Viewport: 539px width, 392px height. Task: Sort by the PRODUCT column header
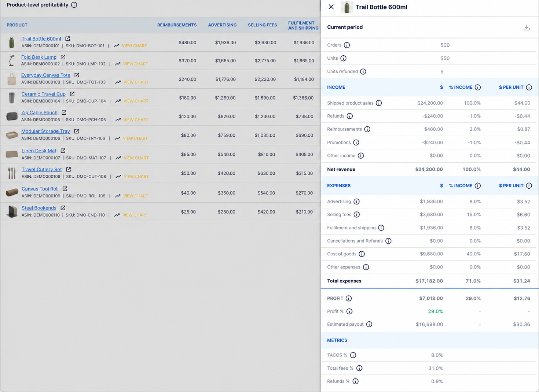(x=17, y=25)
